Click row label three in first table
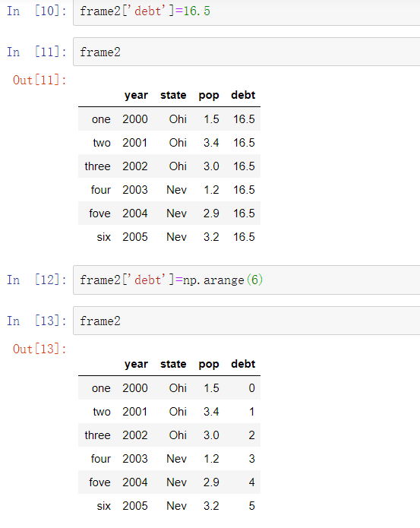Image resolution: width=420 pixels, height=528 pixels. tap(98, 166)
